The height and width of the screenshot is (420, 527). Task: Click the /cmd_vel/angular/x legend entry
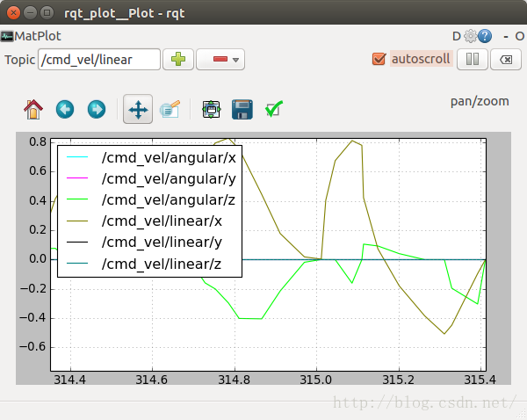click(x=169, y=157)
